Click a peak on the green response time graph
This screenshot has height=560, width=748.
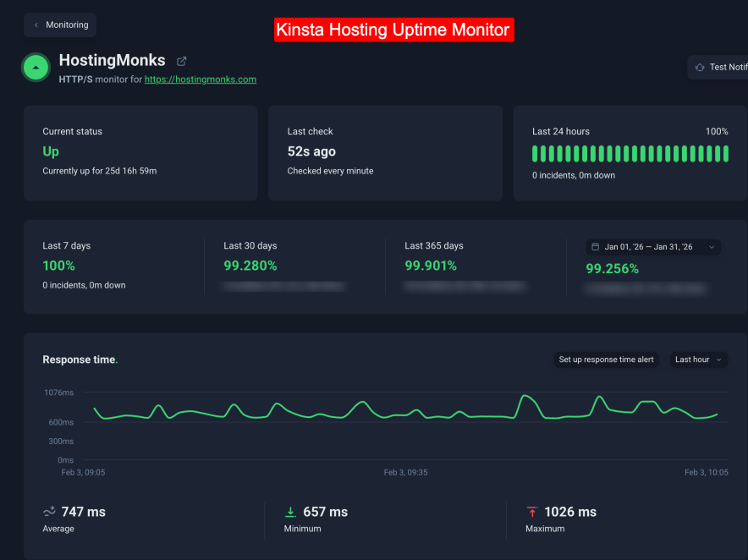click(525, 393)
